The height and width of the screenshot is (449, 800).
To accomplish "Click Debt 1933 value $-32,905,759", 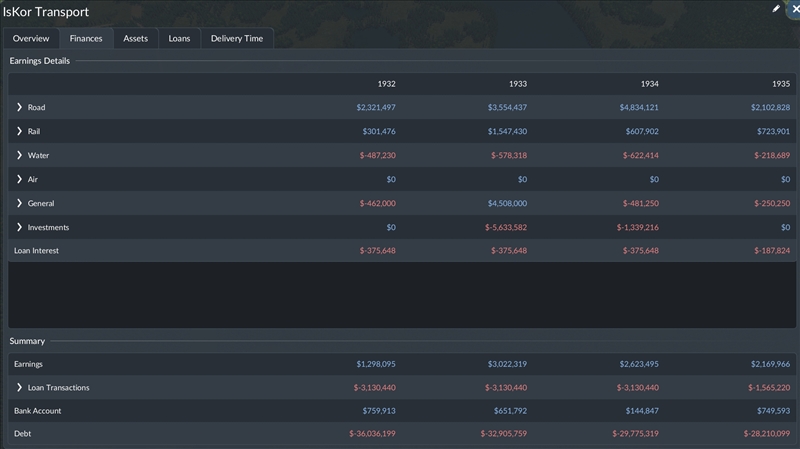I will pos(504,434).
